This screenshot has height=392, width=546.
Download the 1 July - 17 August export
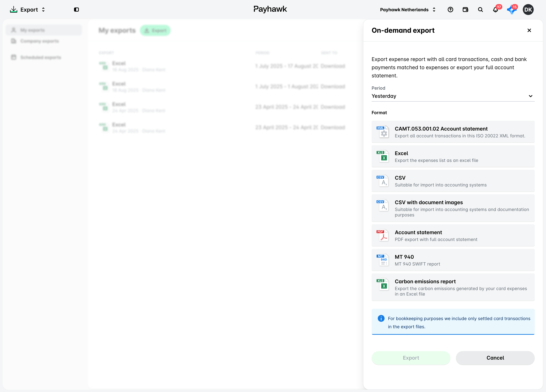coord(333,66)
